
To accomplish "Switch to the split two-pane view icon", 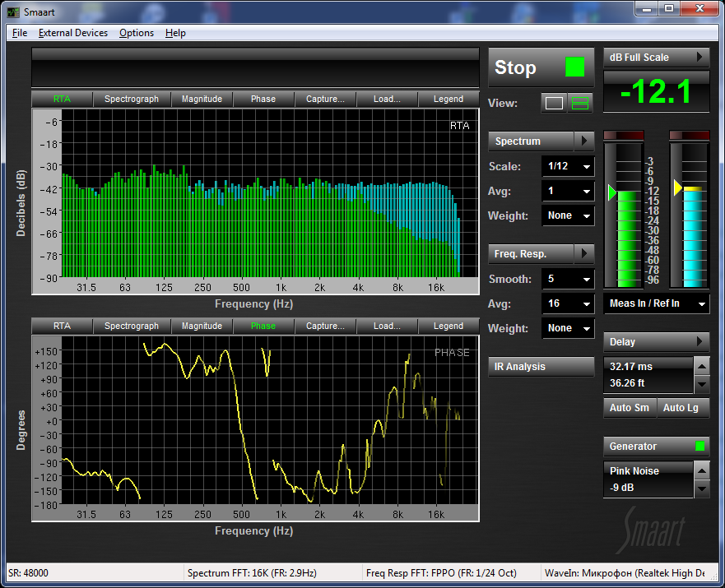I will pos(581,104).
